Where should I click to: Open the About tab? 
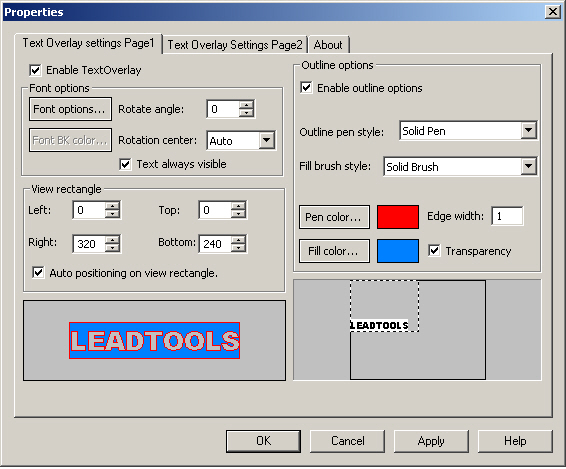point(328,45)
